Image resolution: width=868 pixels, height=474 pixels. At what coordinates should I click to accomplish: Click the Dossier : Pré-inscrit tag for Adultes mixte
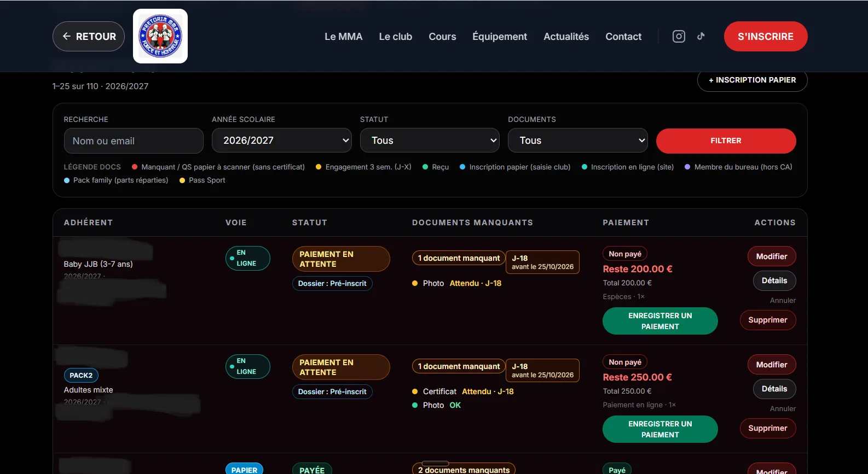pyautogui.click(x=332, y=391)
